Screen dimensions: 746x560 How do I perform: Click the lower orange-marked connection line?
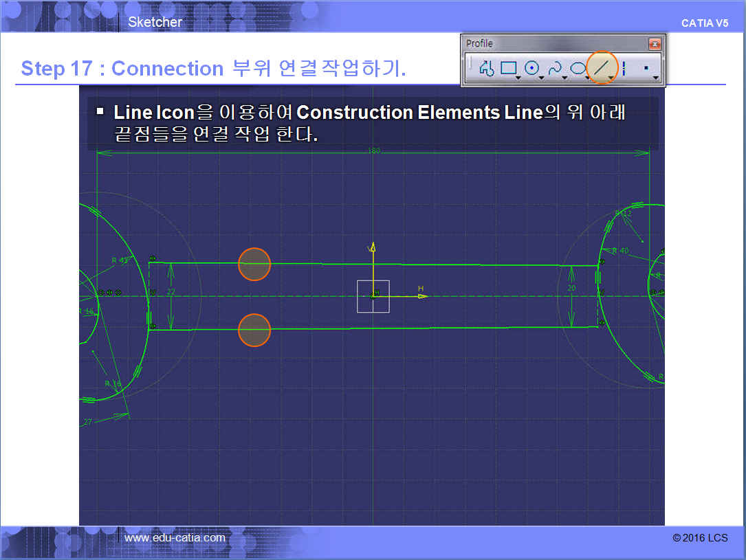254,330
